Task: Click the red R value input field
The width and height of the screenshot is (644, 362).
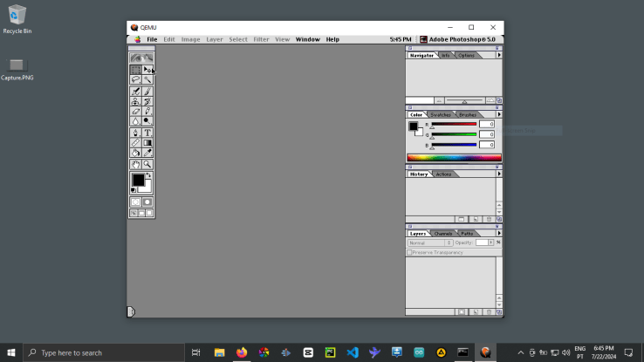Action: 486,124
